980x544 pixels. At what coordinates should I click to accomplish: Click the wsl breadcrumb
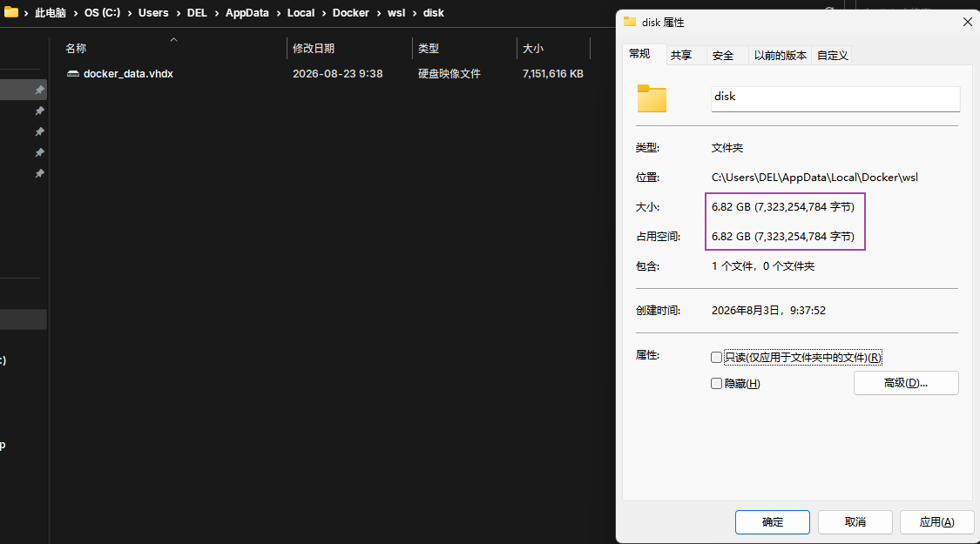(396, 12)
